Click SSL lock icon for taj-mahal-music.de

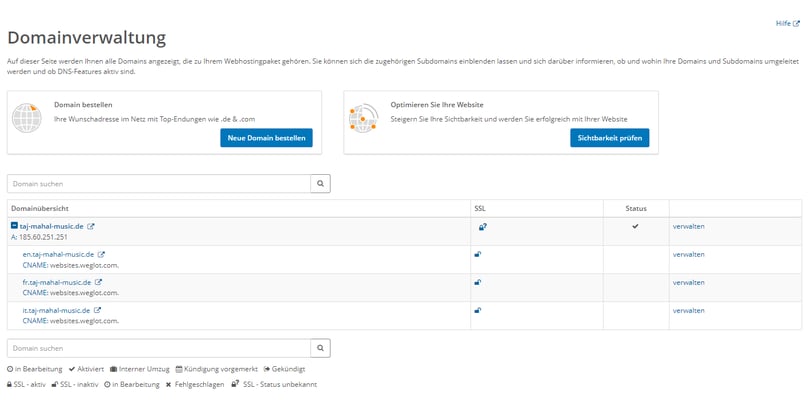482,227
